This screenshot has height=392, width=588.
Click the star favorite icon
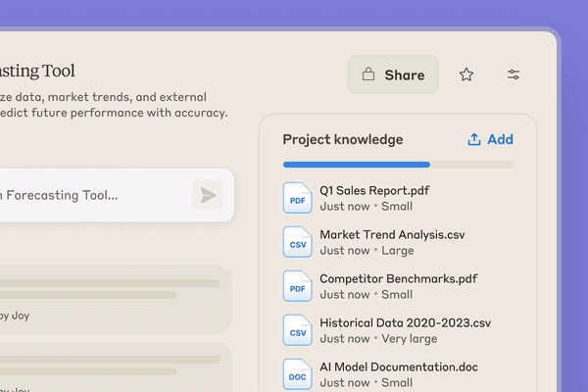click(466, 74)
